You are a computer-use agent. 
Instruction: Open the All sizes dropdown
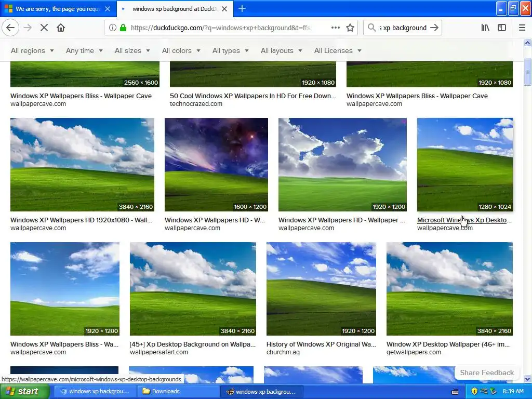pos(132,50)
